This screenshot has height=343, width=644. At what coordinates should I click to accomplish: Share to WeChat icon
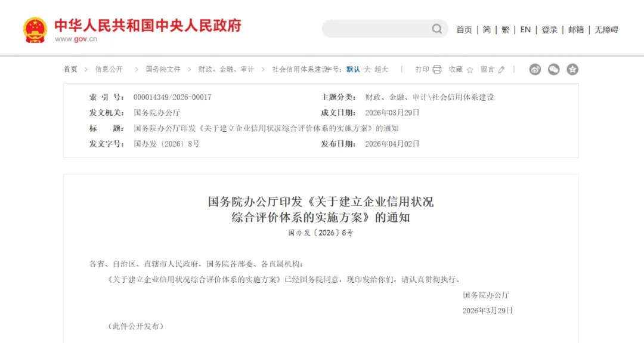(553, 69)
